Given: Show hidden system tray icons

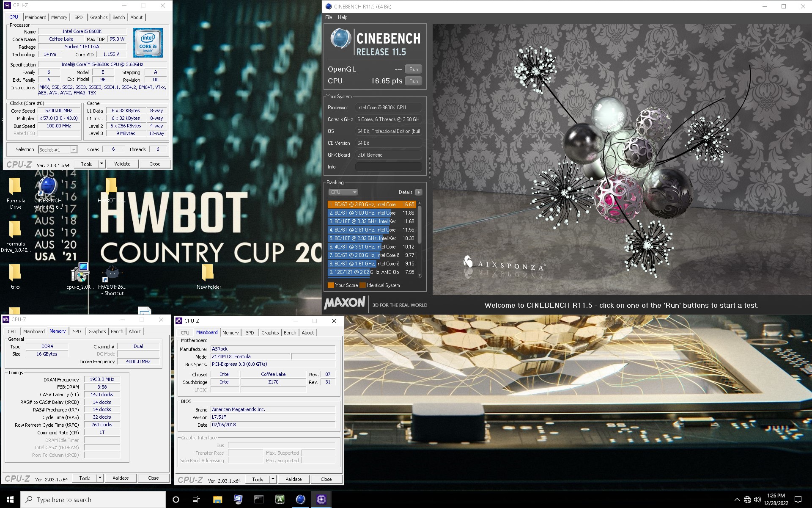Looking at the screenshot, I should [x=737, y=500].
